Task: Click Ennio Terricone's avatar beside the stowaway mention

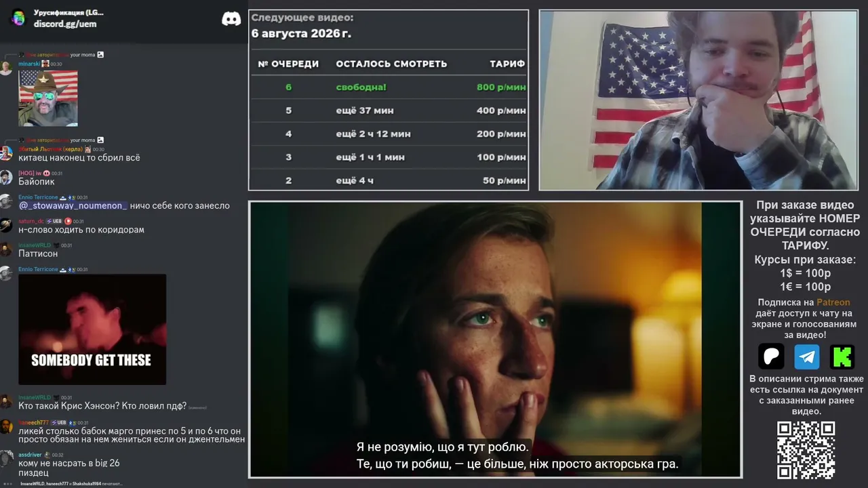Action: [x=6, y=201]
